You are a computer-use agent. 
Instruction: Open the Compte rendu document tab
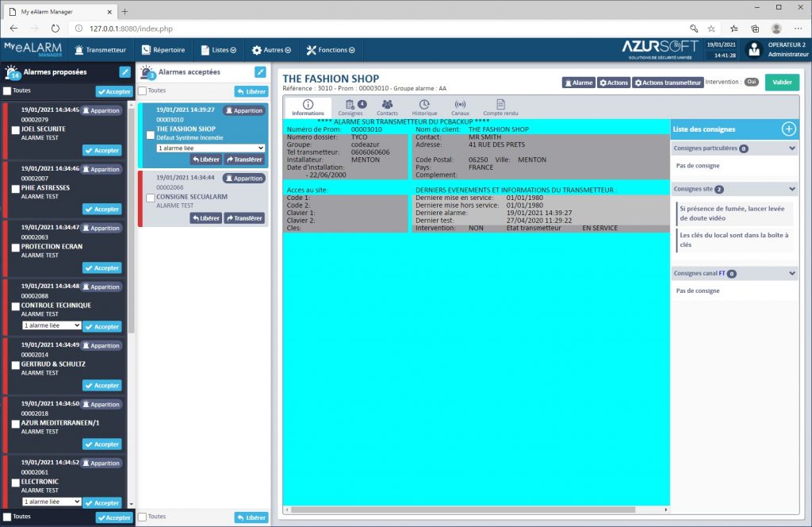[500, 104]
